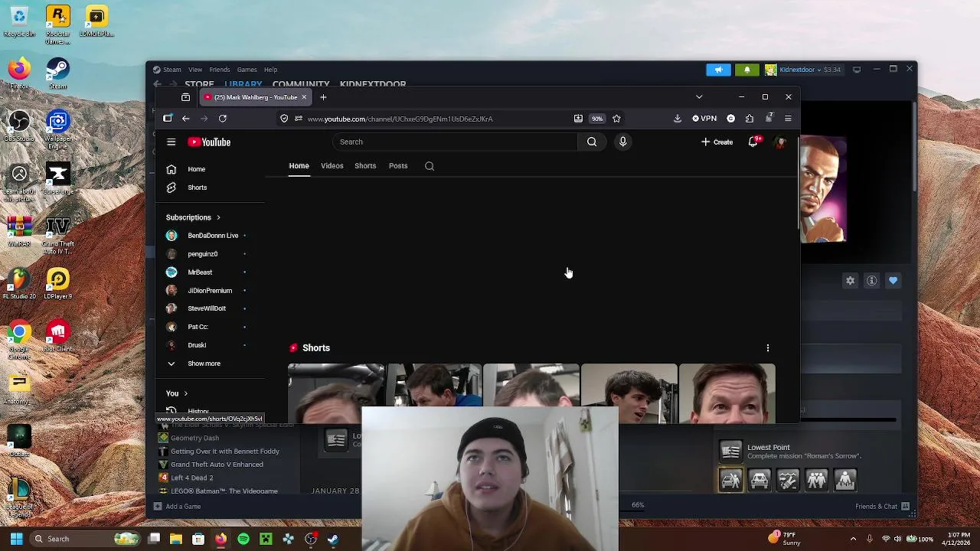Open the MrBeast subscription

[200, 272]
